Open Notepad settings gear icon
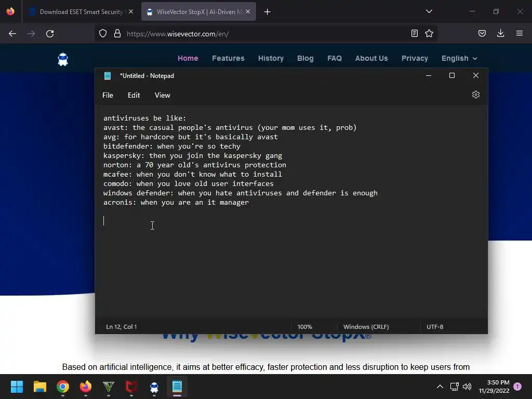Screen dimensions: 532x399 [x=476, y=95]
